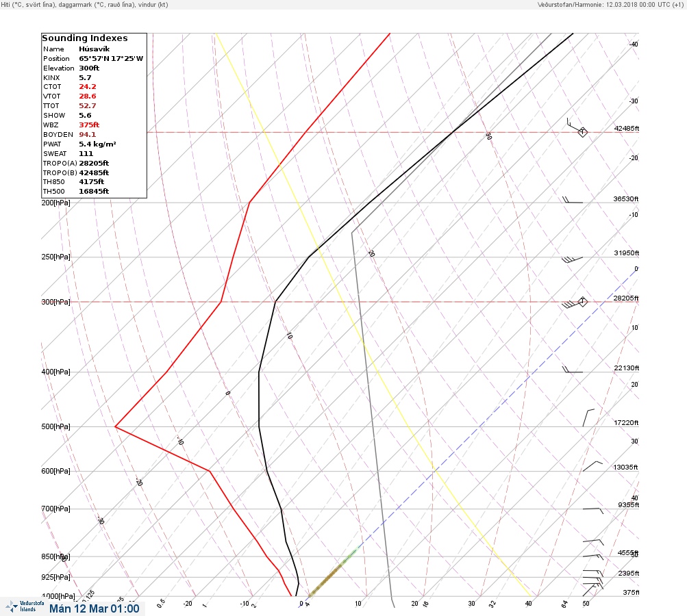
Task: Click TTOT value 52.7
Action: 88,106
